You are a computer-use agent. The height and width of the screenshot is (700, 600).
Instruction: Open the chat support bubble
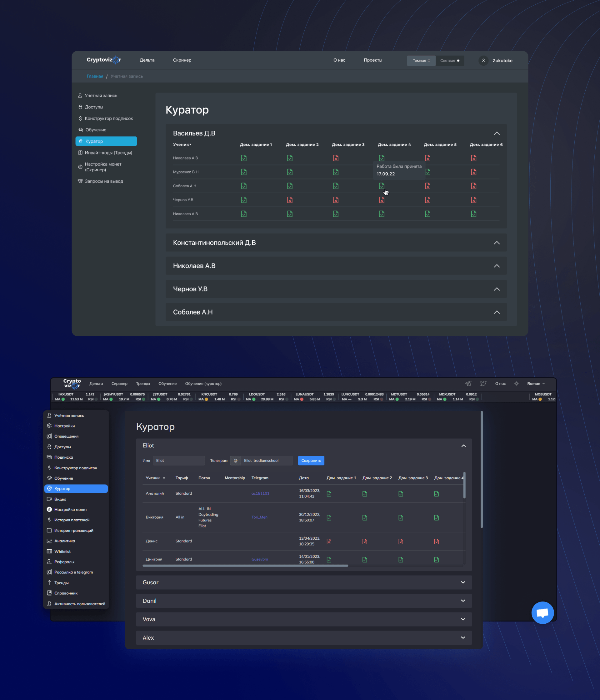click(542, 612)
